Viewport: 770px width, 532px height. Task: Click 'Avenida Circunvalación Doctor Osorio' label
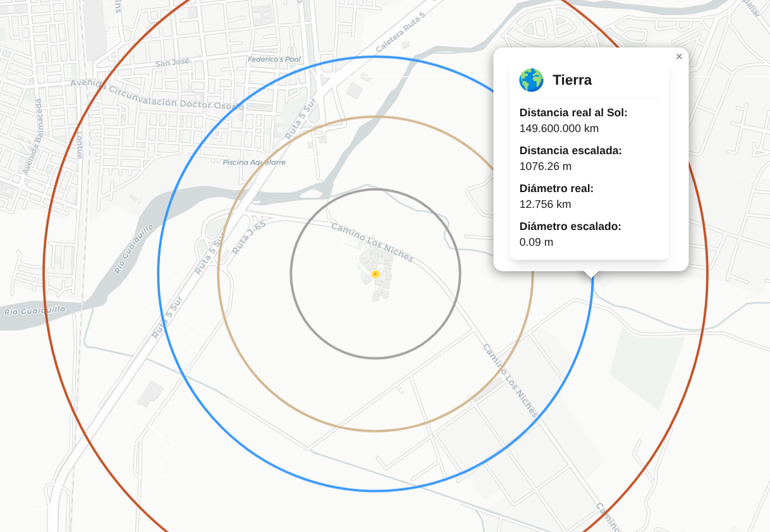(157, 94)
